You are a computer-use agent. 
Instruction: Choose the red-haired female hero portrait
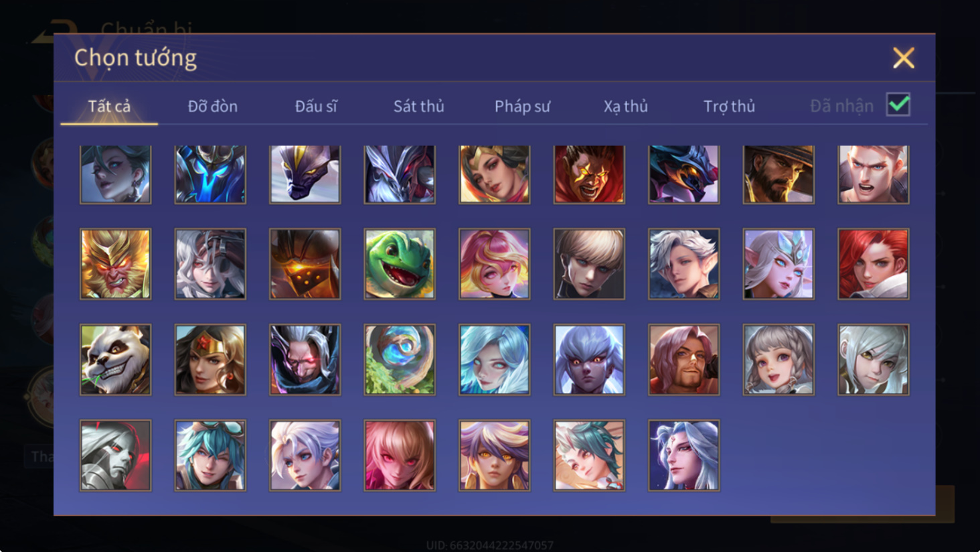(x=874, y=264)
